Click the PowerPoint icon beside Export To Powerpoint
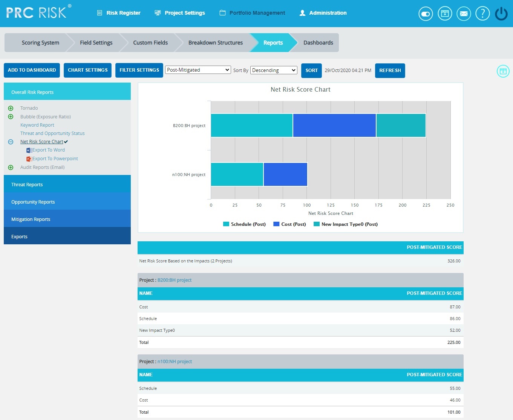 point(29,159)
